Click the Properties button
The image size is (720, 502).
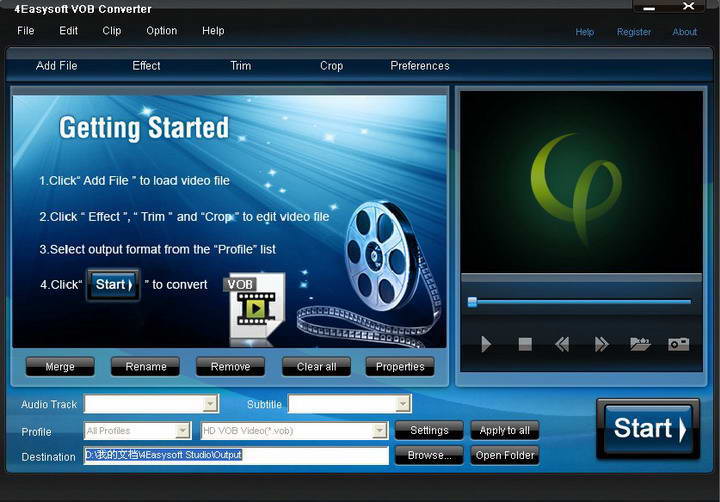coord(400,367)
